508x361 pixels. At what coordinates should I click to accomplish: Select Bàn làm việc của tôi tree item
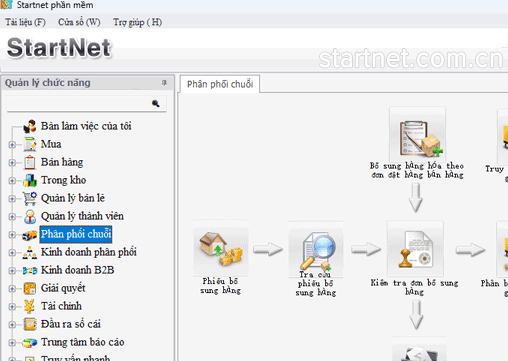[86, 126]
